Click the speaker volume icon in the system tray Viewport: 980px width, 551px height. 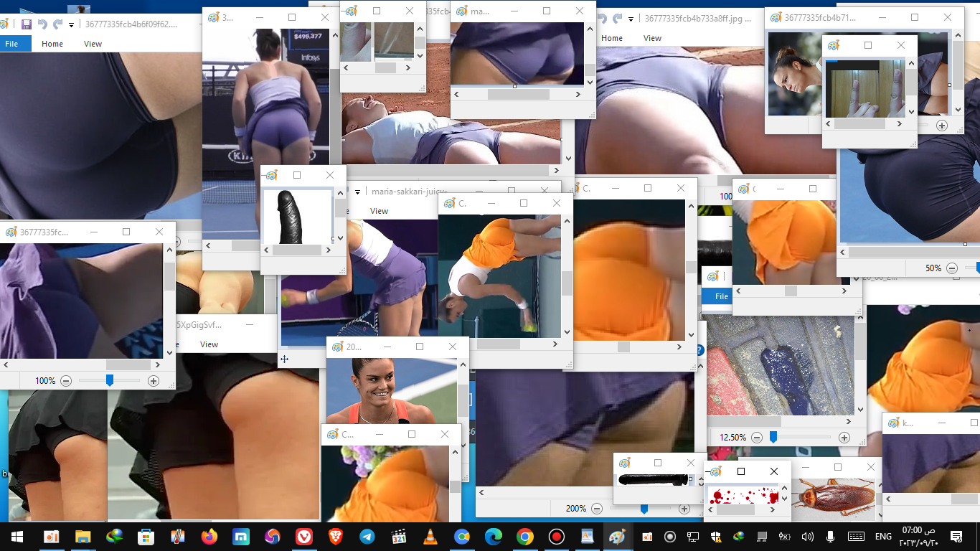807,537
